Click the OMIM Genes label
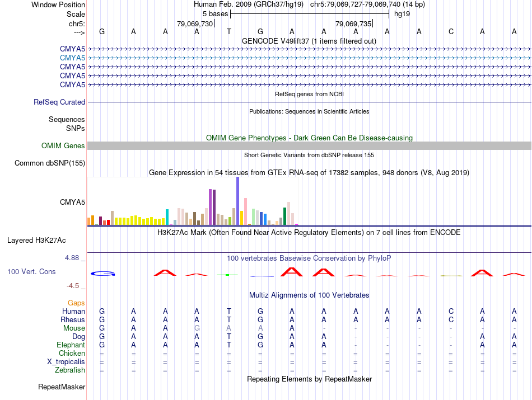The width and height of the screenshot is (532, 400). 63,146
